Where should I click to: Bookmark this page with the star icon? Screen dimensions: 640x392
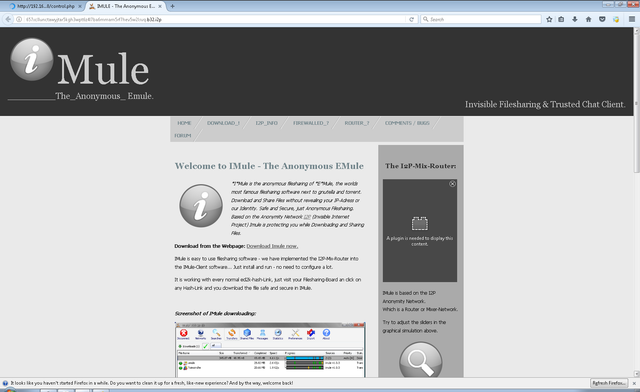[549, 19]
